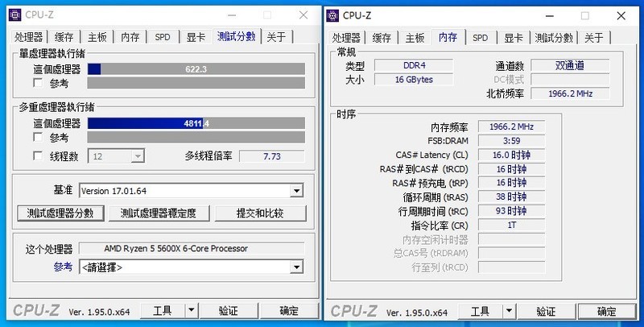This screenshot has width=644, height=327.
Task: Open 主板 tab in right window
Action: (x=415, y=38)
